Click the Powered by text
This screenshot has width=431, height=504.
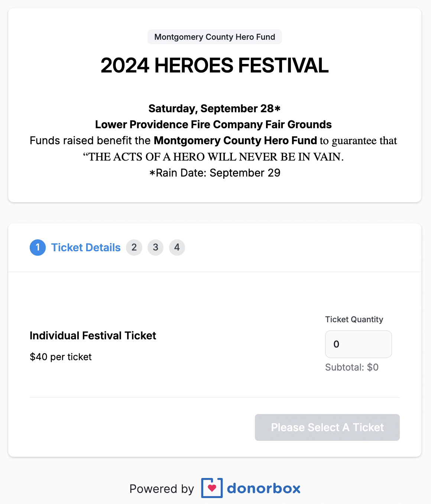pyautogui.click(x=162, y=489)
